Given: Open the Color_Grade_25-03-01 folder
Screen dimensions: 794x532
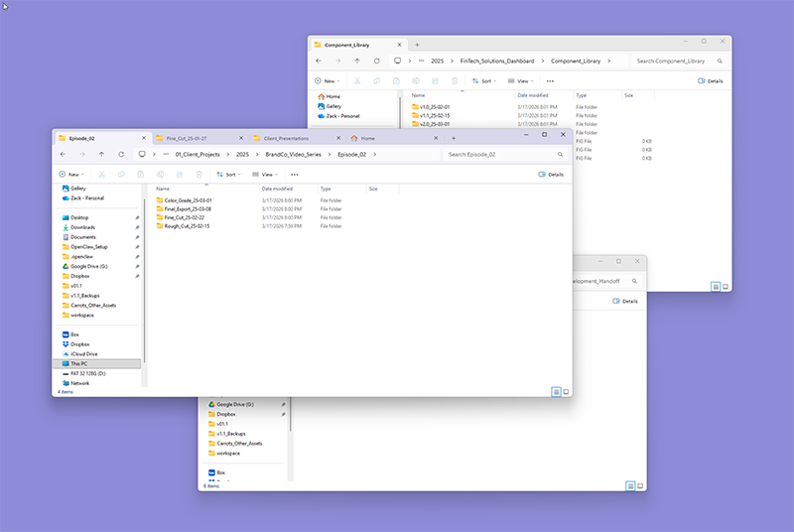Looking at the screenshot, I should 188,200.
